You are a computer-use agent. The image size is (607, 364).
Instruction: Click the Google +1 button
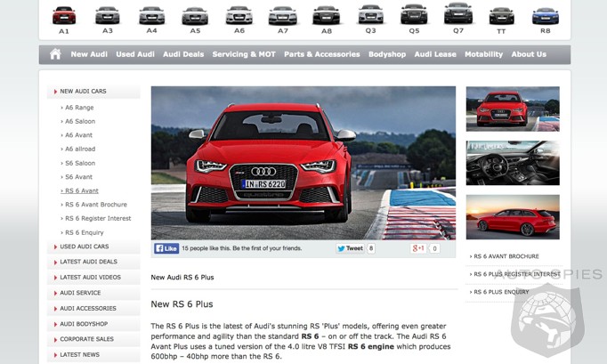tap(418, 249)
